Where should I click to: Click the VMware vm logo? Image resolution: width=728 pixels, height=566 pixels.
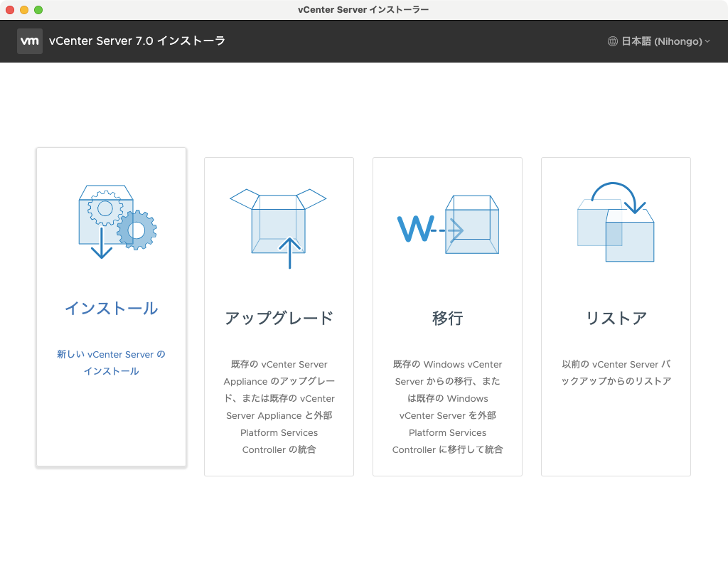click(30, 41)
